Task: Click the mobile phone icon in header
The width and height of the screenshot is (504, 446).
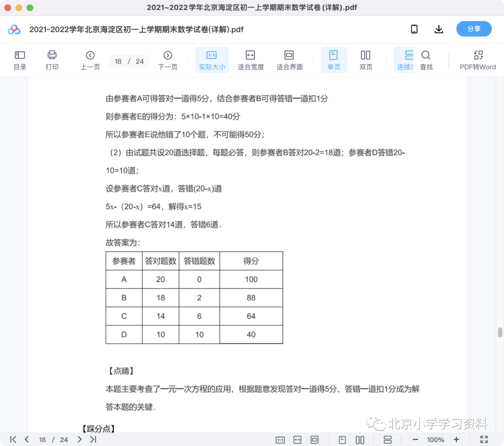Action: click(414, 29)
